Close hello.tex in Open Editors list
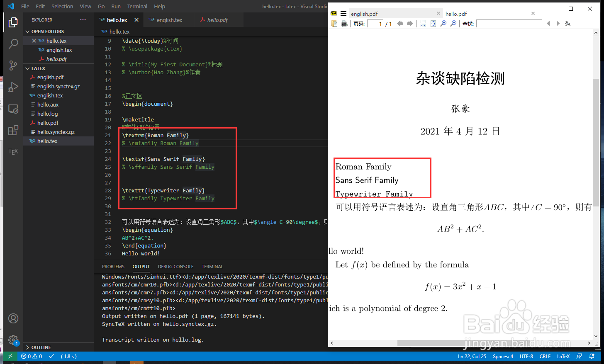Image resolution: width=604 pixels, height=364 pixels. point(34,41)
